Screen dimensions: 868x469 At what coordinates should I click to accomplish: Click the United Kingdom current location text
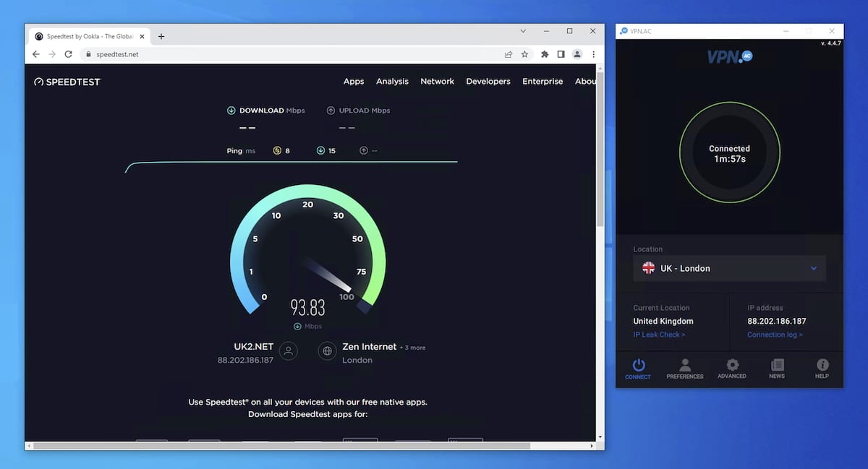point(663,321)
